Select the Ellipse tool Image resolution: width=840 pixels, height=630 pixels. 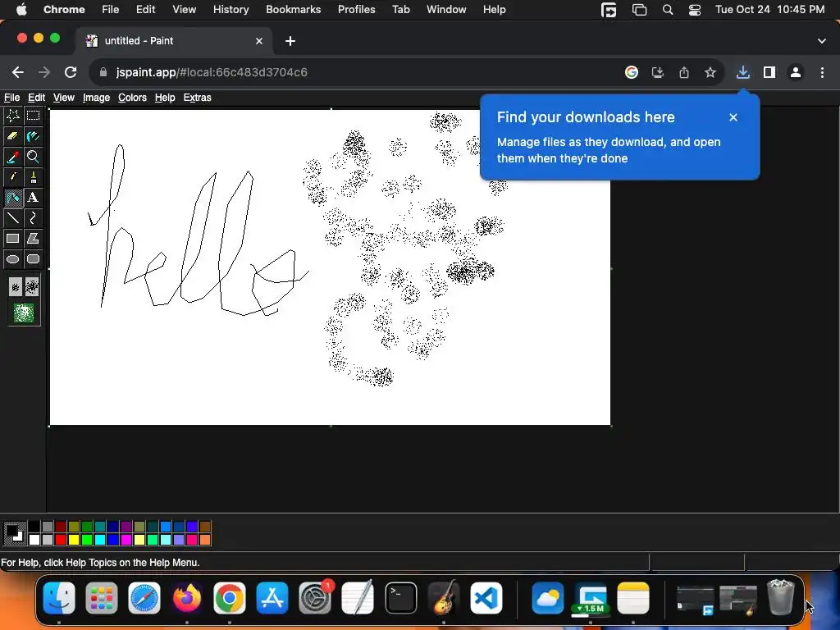click(13, 259)
